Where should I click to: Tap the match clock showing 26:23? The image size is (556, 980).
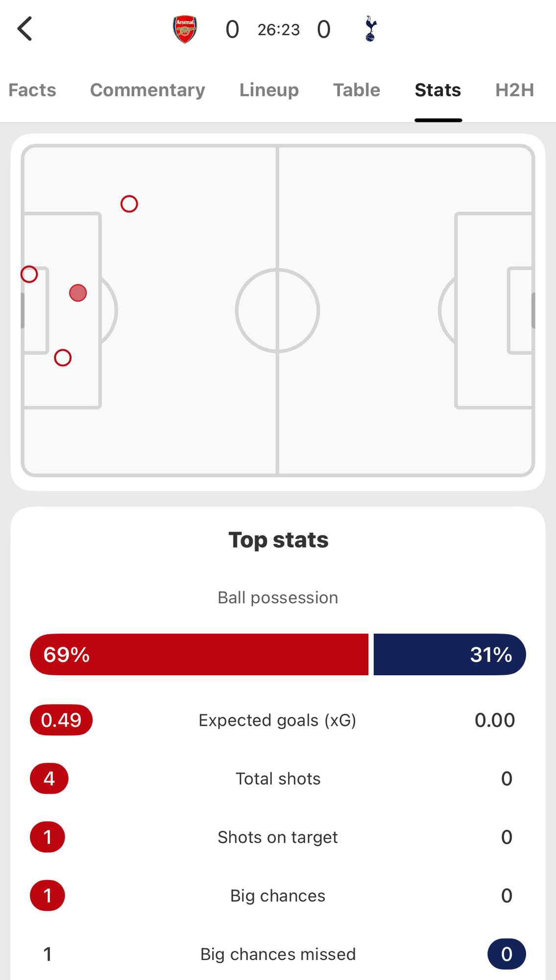(x=278, y=30)
